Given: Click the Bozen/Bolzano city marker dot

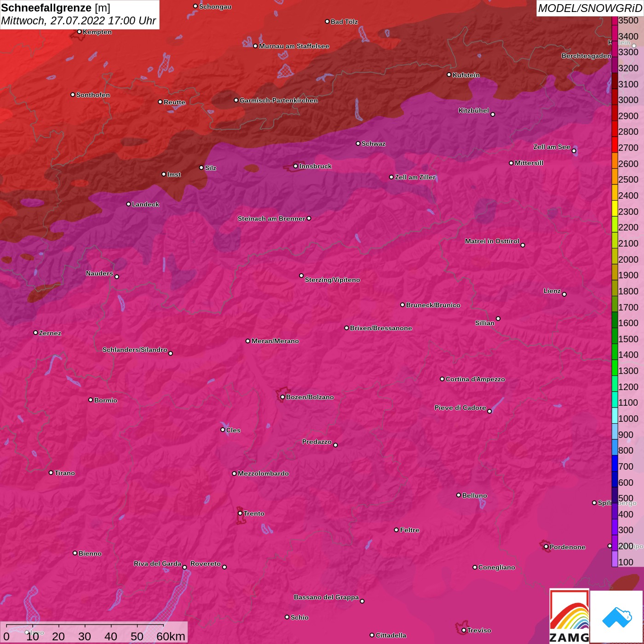Looking at the screenshot, I should tap(282, 397).
